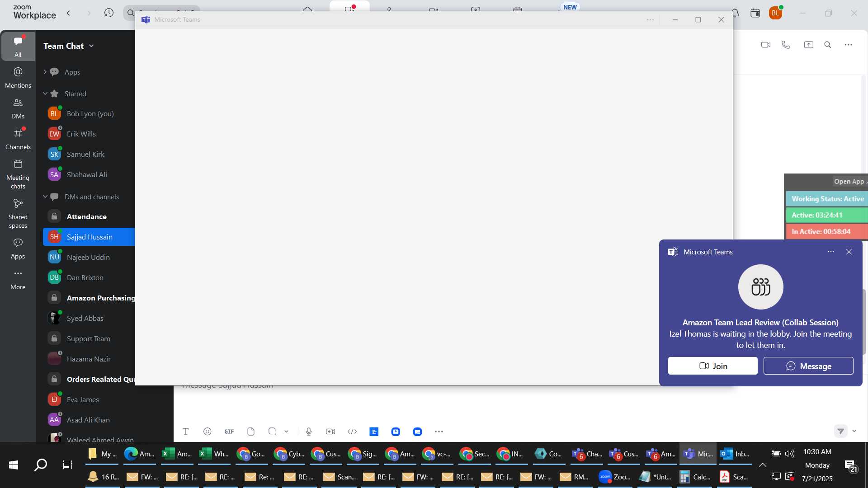The width and height of the screenshot is (868, 488).
Task: Open the All chats tab in Zoom sidebar
Action: [18, 47]
